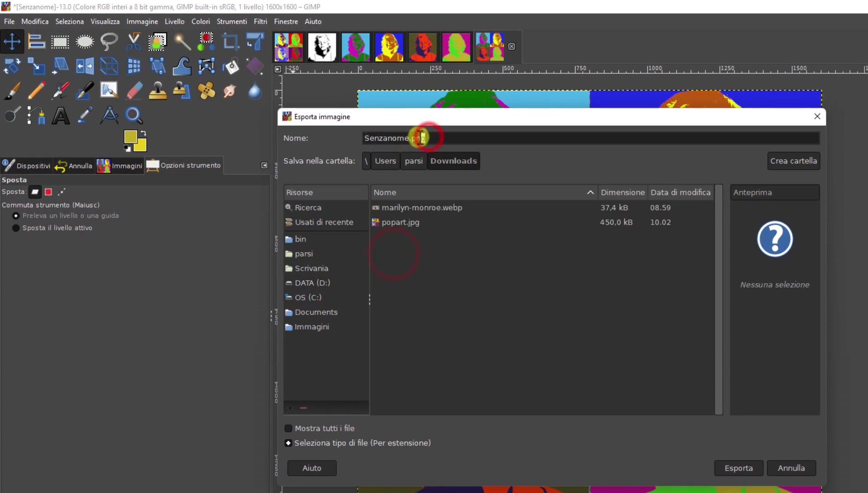Image resolution: width=868 pixels, height=493 pixels.
Task: Open tool options tab menu arrow
Action: [x=264, y=166]
